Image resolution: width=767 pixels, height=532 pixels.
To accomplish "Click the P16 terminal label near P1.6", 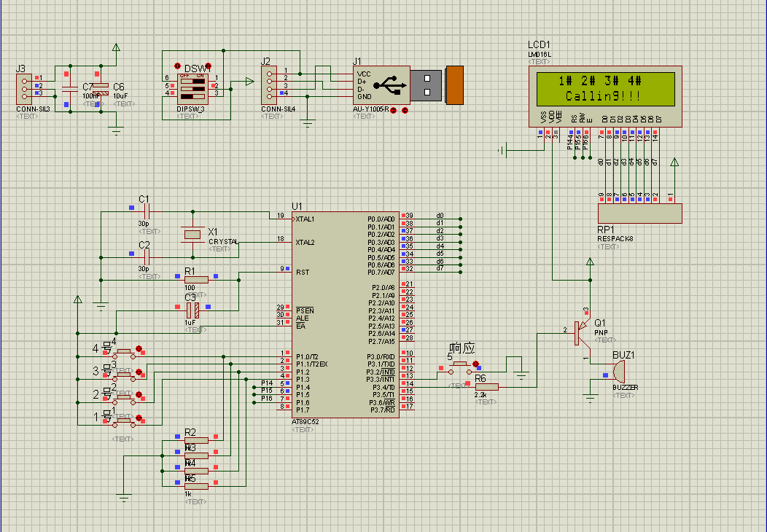I will [x=267, y=399].
